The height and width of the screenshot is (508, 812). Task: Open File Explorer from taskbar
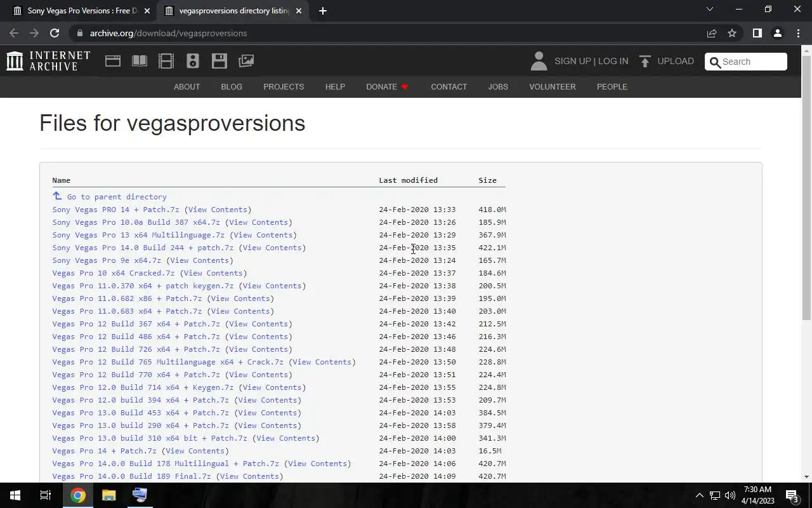coord(108,495)
